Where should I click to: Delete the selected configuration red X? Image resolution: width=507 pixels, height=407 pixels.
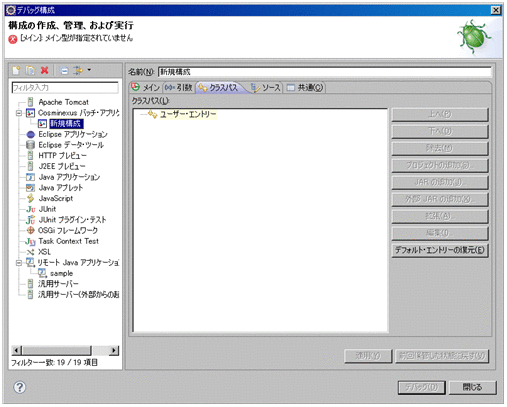(44, 70)
